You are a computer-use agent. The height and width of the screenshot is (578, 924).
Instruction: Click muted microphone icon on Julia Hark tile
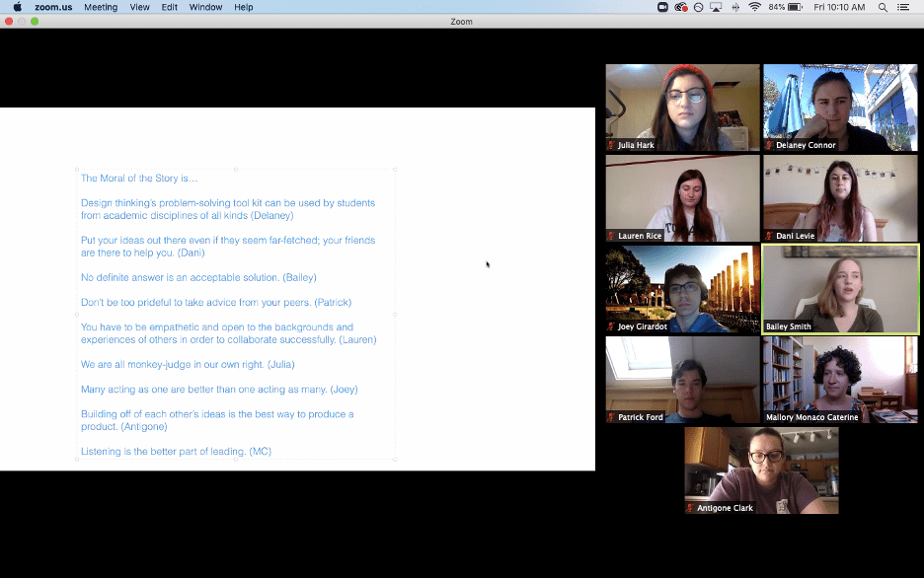click(612, 145)
